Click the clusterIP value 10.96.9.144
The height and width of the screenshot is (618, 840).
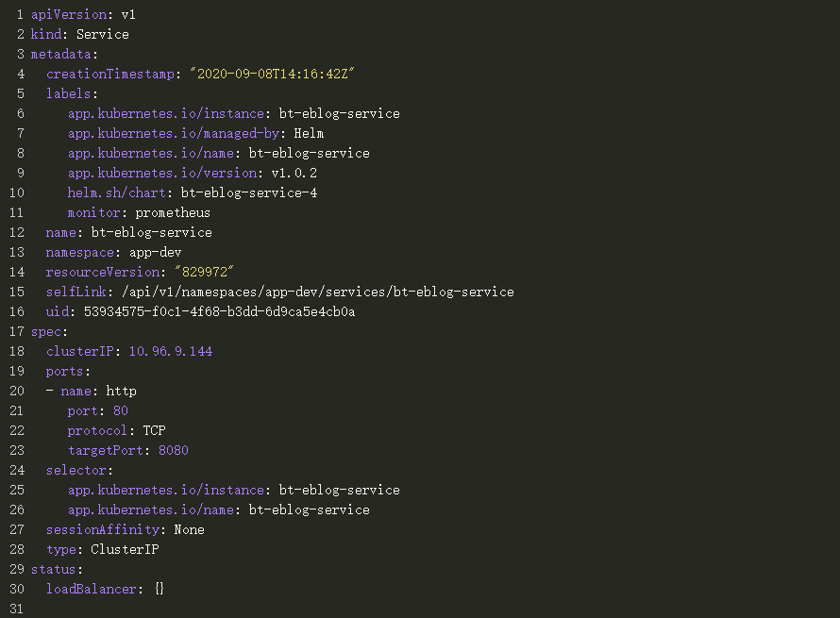click(170, 351)
